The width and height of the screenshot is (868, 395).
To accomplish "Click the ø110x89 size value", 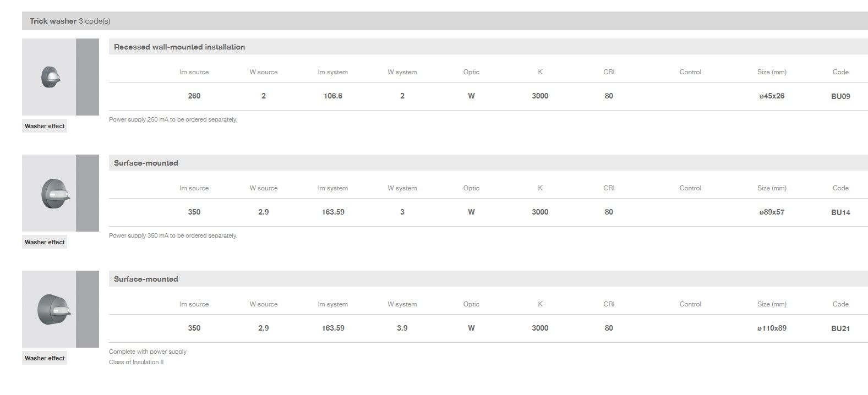I will click(772, 328).
